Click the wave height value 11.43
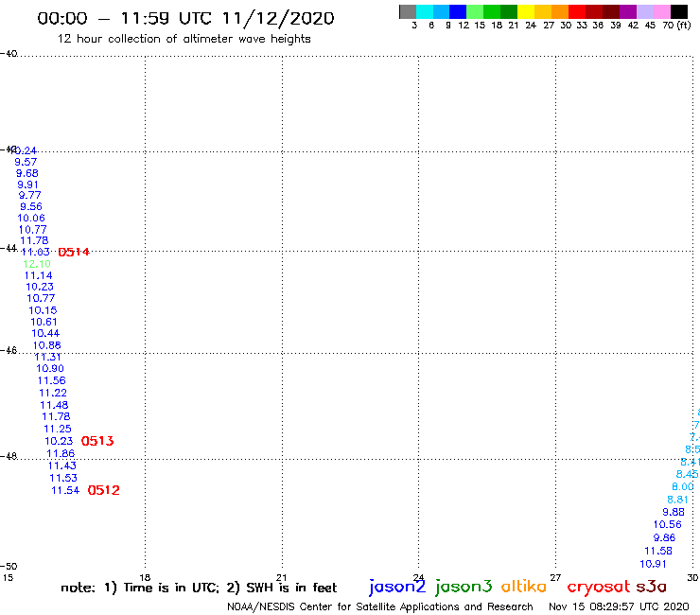700x615 pixels. pos(62,466)
